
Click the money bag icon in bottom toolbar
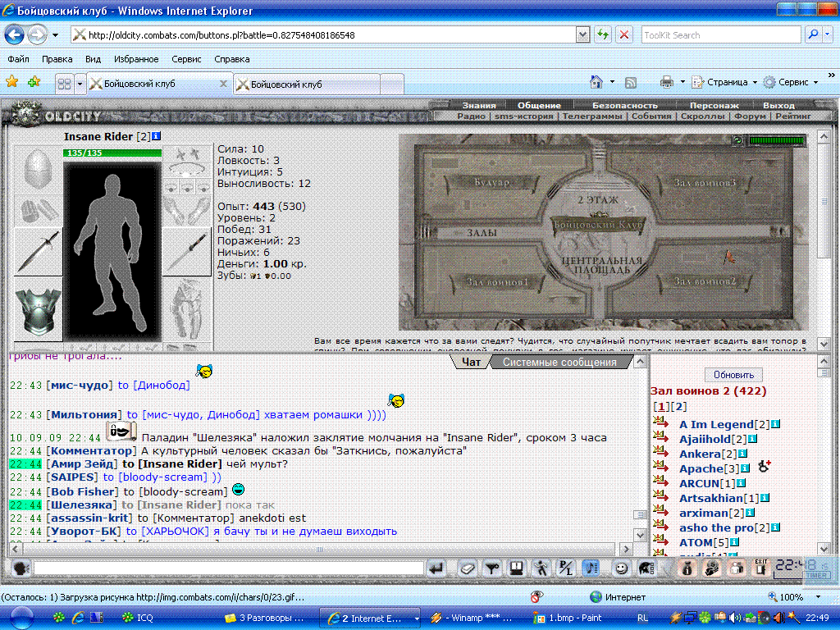[x=687, y=568]
